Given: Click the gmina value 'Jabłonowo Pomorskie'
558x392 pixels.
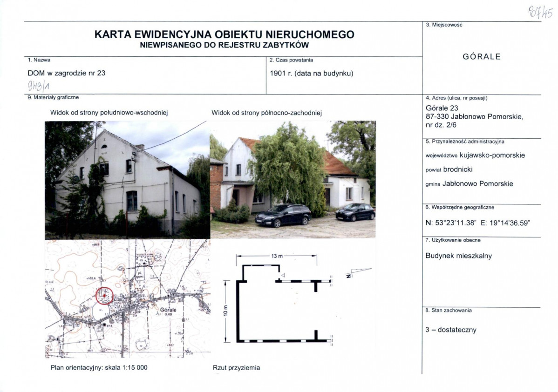Looking at the screenshot, I should (477, 183).
